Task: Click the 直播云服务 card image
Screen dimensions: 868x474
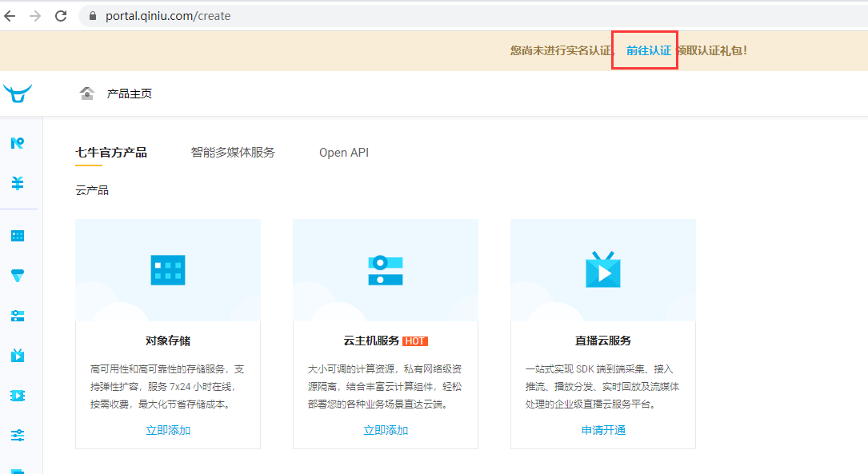Action: [603, 270]
